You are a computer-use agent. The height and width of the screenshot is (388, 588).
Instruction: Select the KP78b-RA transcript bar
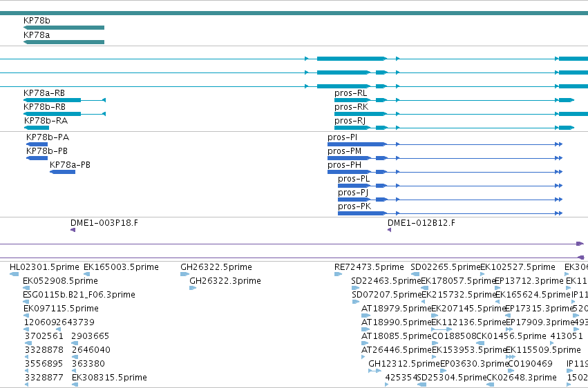(37, 128)
